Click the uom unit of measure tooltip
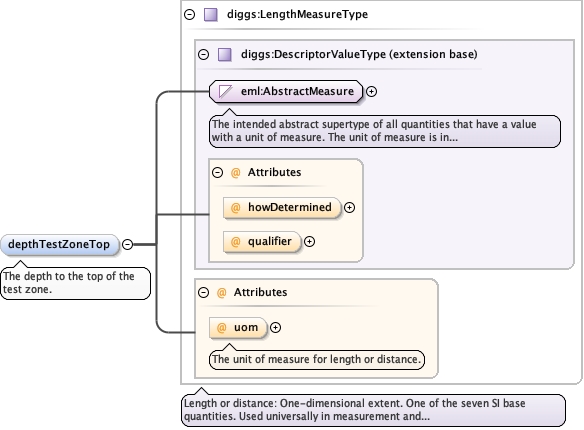The height and width of the screenshot is (430, 584). coord(317,360)
